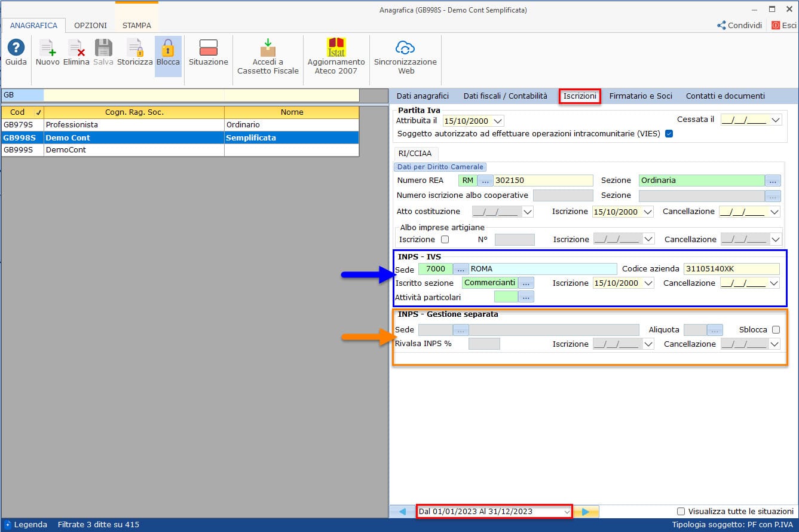Select row GB999S DemoCont
Image resolution: width=799 pixels, height=532 pixels.
(180, 150)
